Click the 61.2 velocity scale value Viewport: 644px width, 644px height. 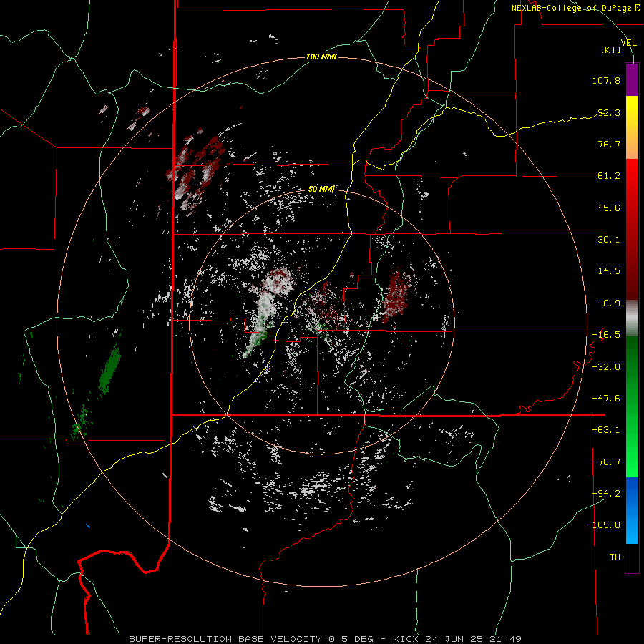pos(609,176)
